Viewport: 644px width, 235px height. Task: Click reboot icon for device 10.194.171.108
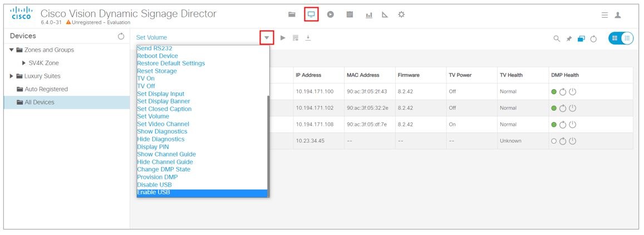coord(563,125)
